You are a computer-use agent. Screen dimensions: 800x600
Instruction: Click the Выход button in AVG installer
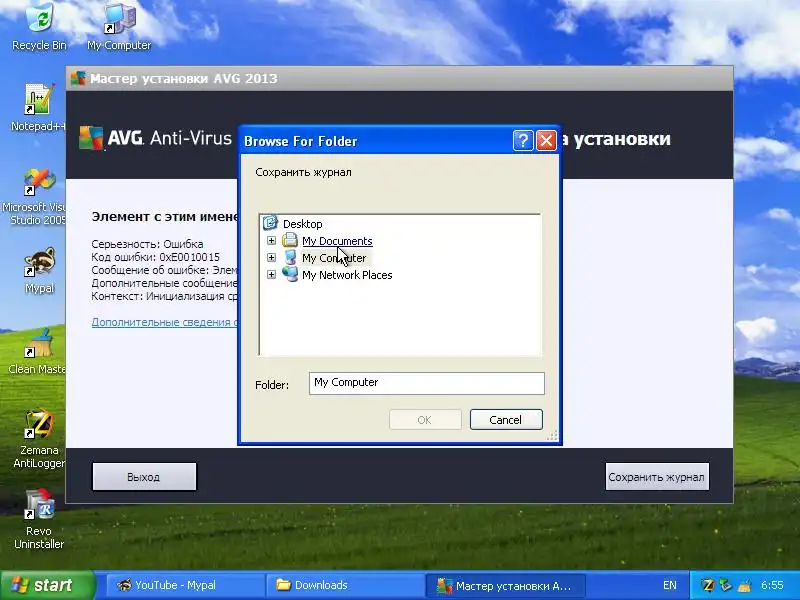point(144,477)
